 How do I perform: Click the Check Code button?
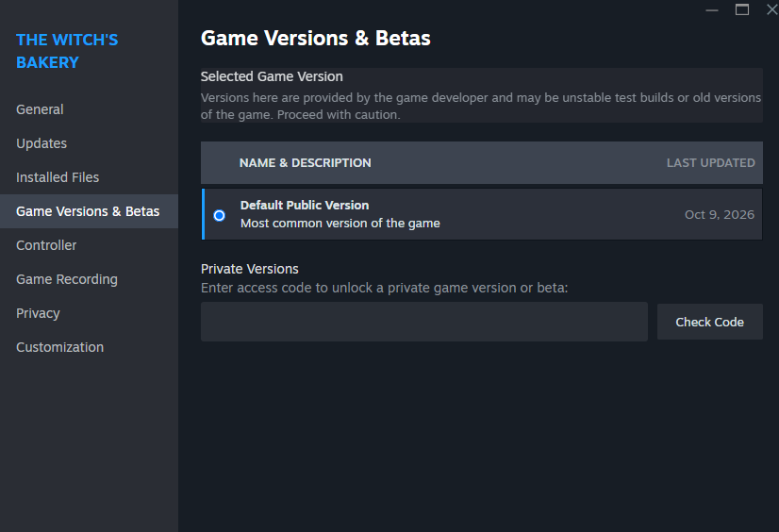coord(709,322)
